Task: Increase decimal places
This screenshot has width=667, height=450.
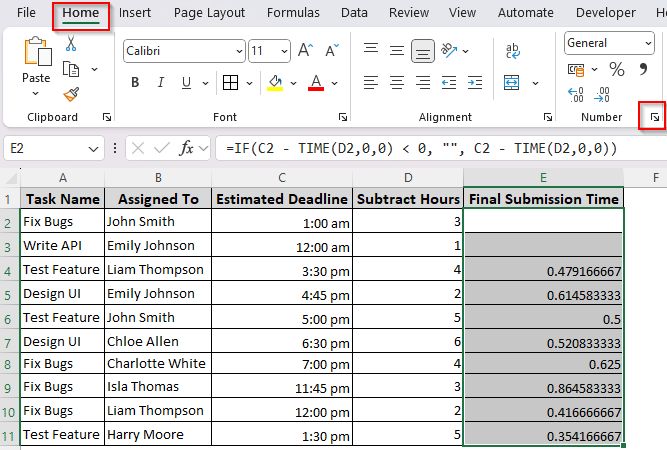Action: click(576, 95)
